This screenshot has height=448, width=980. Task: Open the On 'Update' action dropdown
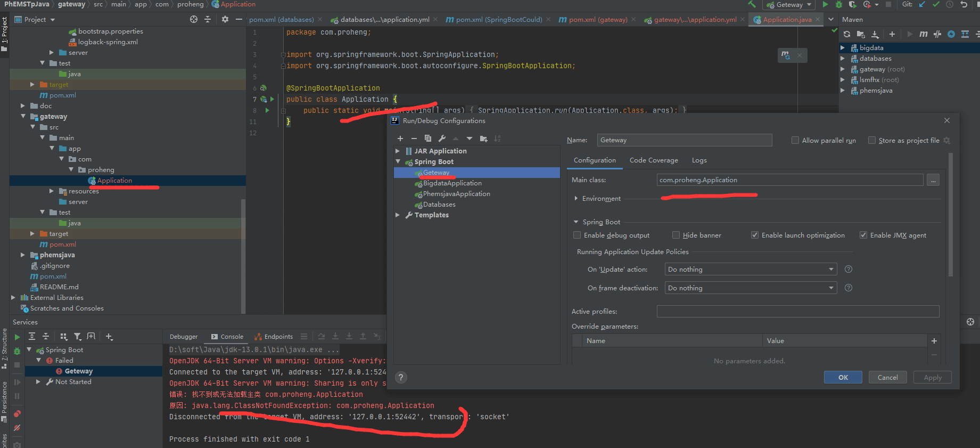pos(751,270)
